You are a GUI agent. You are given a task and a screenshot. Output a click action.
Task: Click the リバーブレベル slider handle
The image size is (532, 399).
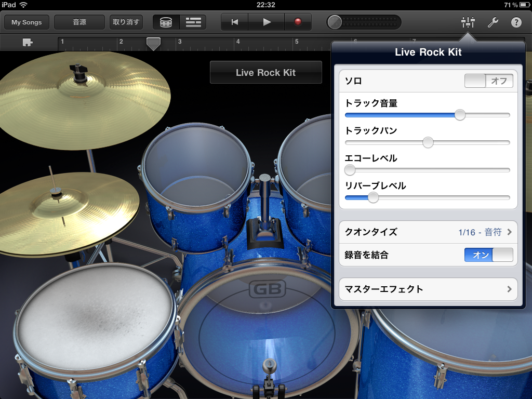click(373, 197)
